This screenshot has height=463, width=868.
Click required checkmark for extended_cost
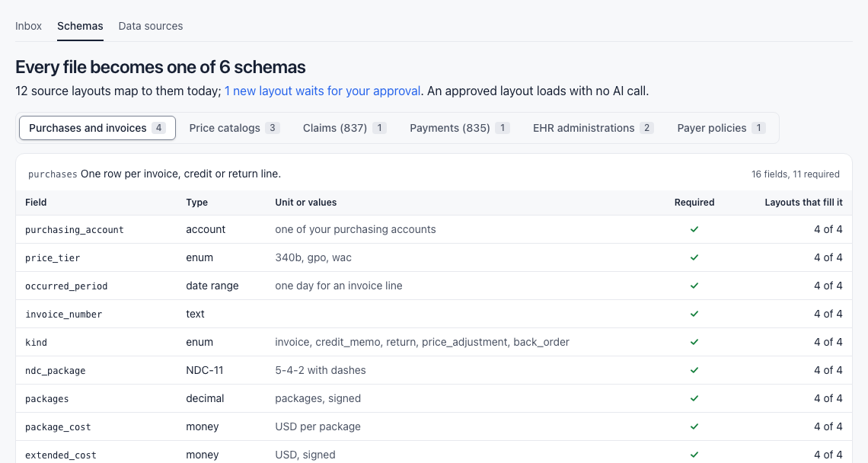coord(694,455)
